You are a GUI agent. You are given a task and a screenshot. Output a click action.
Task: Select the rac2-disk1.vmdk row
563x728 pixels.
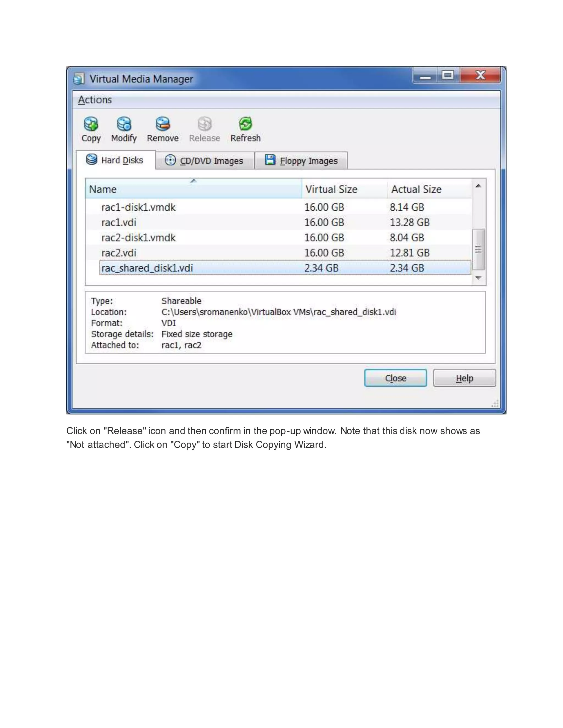[x=278, y=237]
